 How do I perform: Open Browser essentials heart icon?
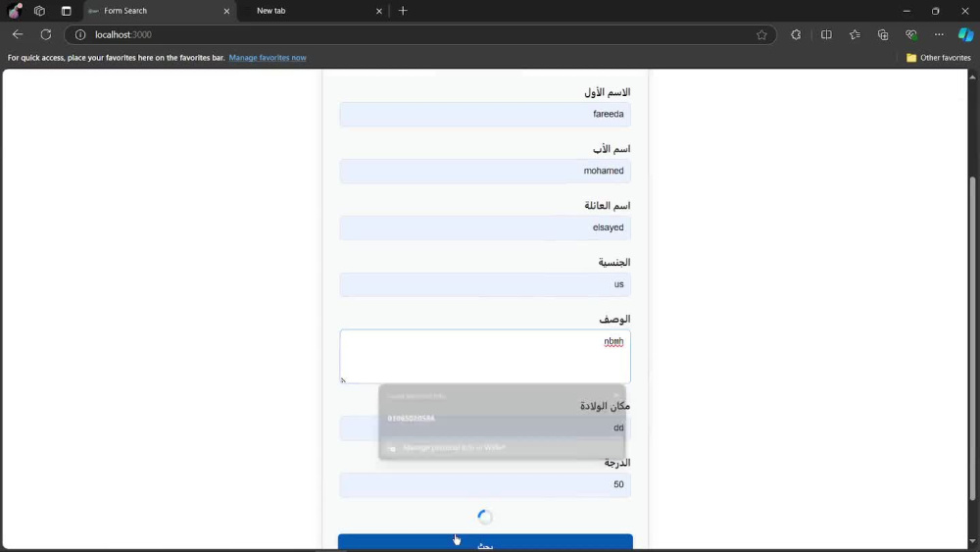click(910, 34)
